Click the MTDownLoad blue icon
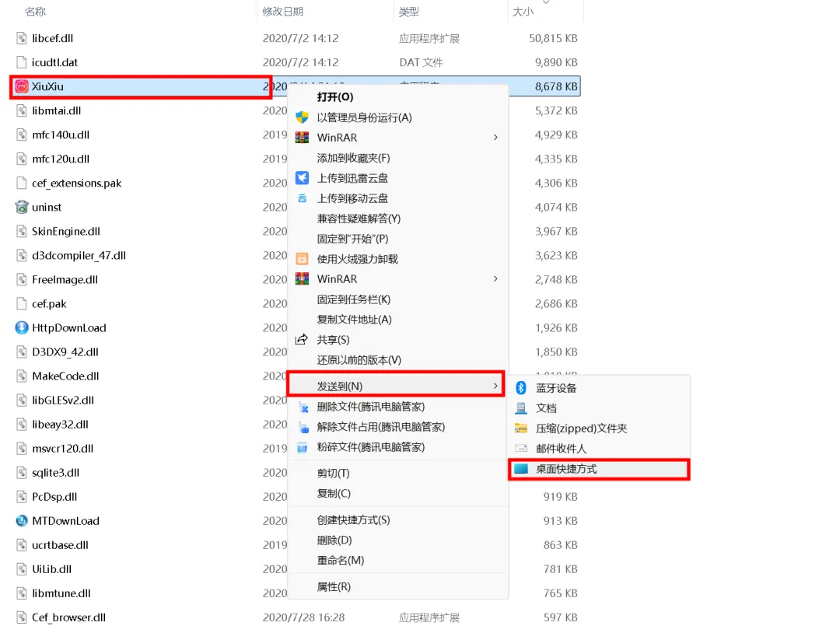 pos(22,520)
